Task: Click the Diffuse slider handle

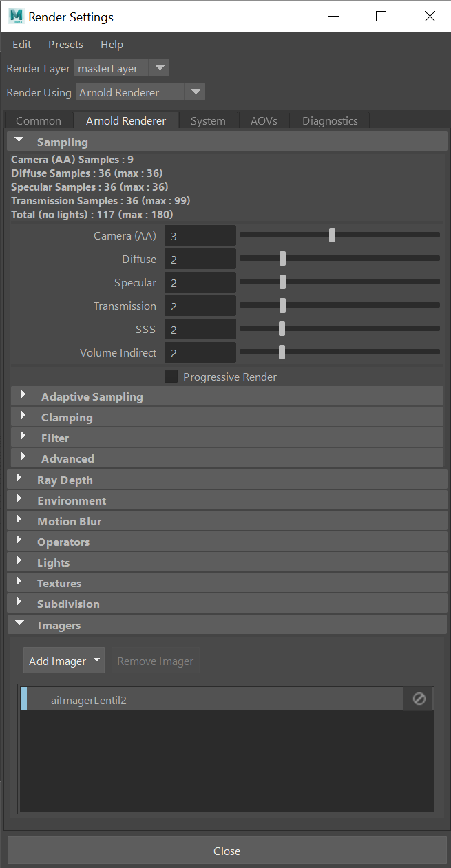Action: coord(282,259)
